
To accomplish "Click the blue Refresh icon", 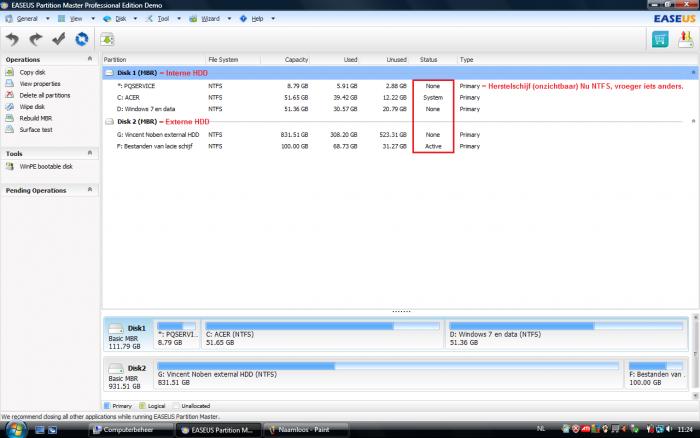I will [x=82, y=39].
